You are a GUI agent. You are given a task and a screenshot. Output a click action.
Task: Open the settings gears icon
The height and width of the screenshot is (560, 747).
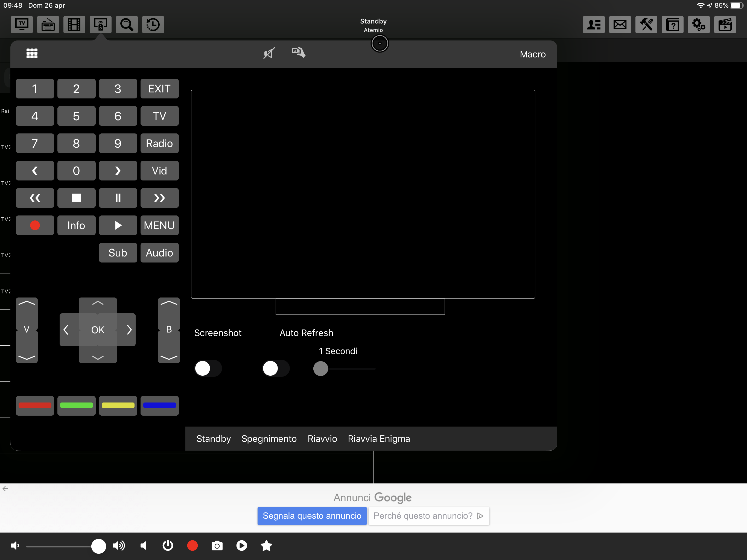(x=698, y=24)
